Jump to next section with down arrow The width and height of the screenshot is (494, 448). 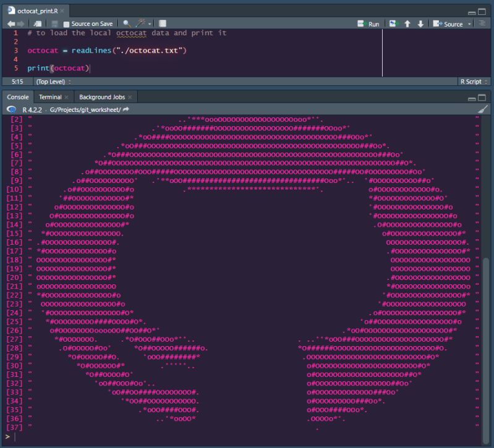pyautogui.click(x=420, y=24)
